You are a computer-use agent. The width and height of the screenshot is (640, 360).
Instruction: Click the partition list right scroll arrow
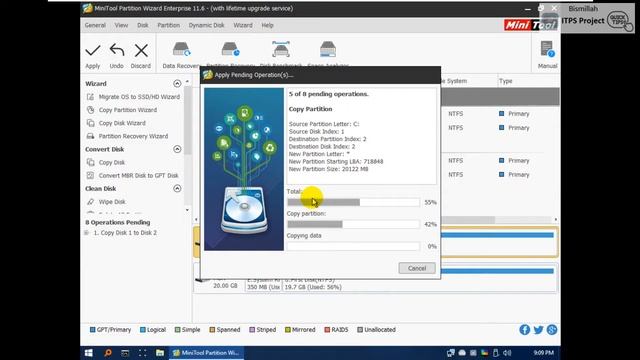tap(556, 220)
